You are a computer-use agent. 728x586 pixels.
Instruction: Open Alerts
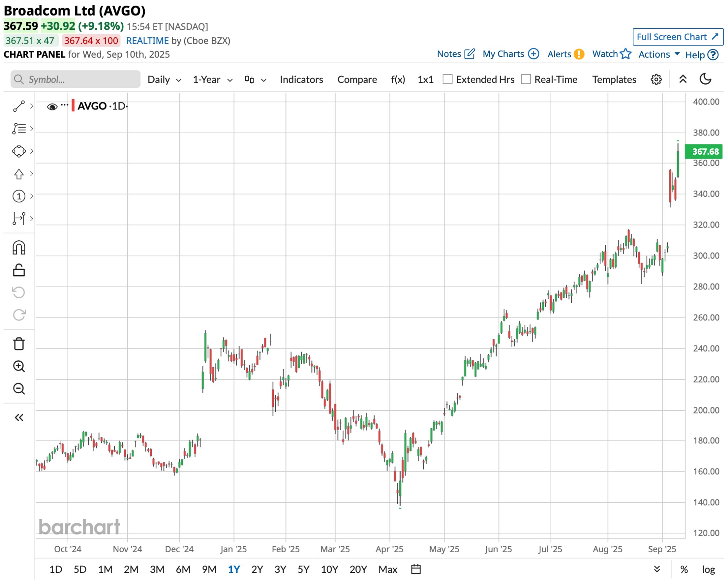pos(566,54)
